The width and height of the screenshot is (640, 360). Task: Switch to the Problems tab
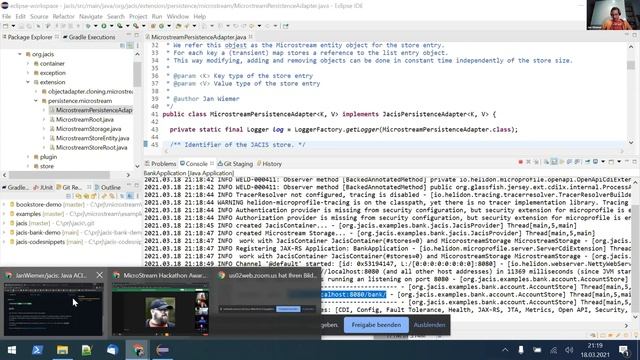pos(160,164)
